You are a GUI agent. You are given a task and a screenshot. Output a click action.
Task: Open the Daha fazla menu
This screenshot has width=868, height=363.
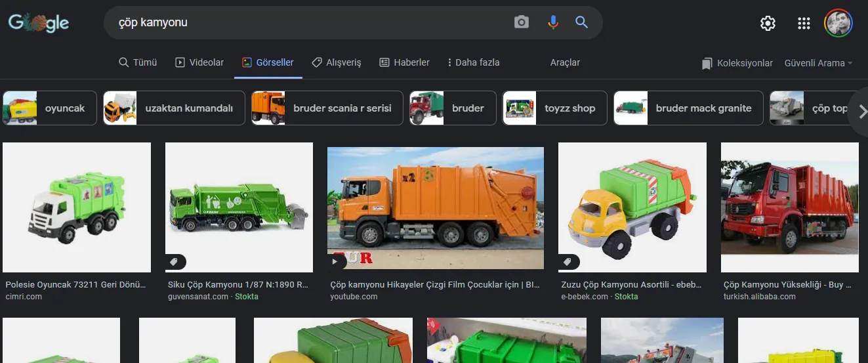pyautogui.click(x=473, y=62)
